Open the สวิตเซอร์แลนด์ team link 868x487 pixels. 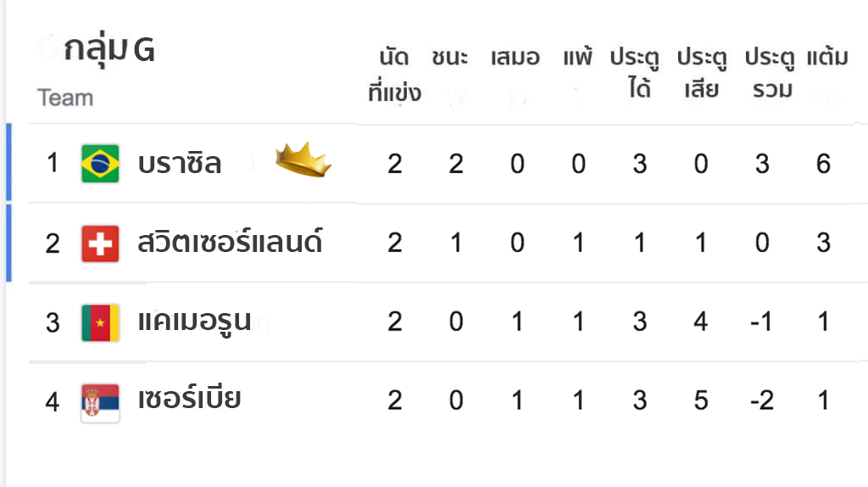230,242
